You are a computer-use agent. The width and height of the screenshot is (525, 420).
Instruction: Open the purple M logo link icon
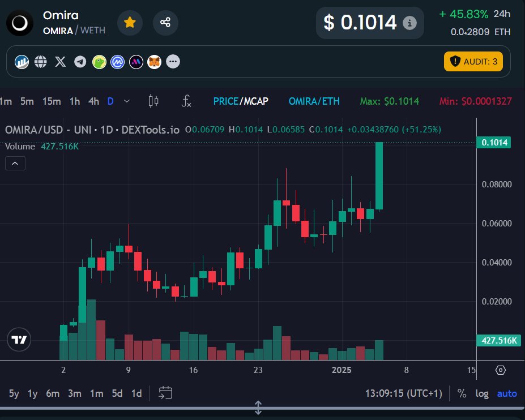point(136,62)
